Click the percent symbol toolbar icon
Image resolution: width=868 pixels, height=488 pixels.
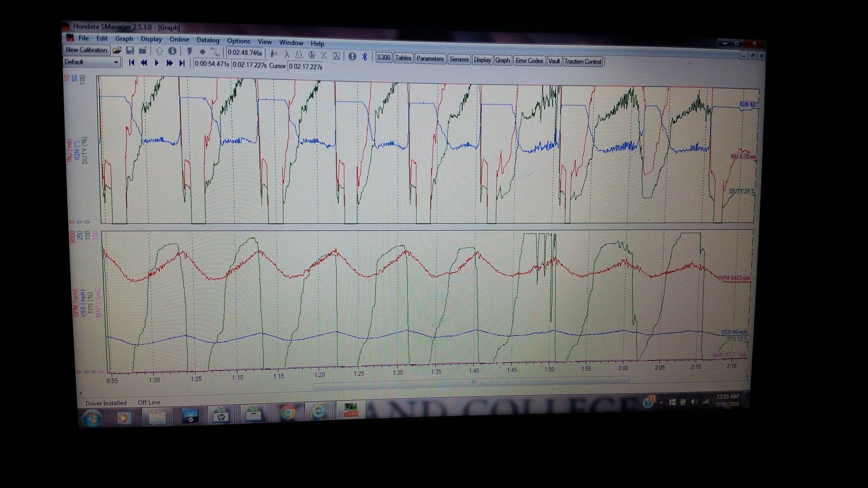pyautogui.click(x=323, y=56)
